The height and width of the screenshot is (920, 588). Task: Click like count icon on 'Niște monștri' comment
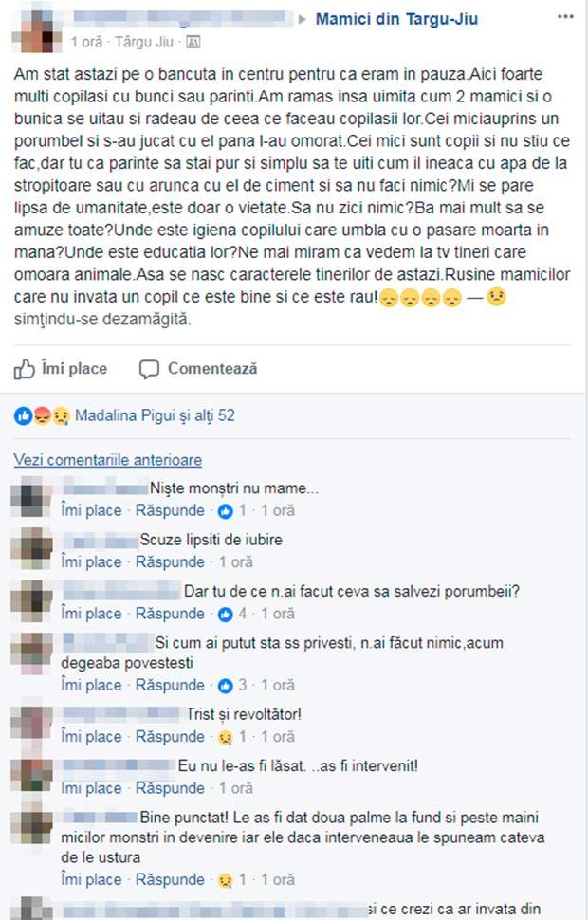pyautogui.click(x=226, y=511)
